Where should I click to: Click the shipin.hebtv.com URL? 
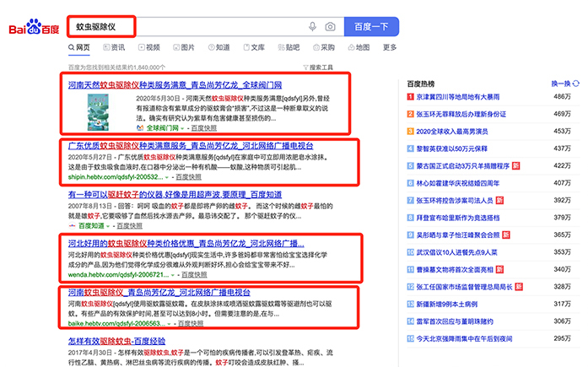pos(116,177)
